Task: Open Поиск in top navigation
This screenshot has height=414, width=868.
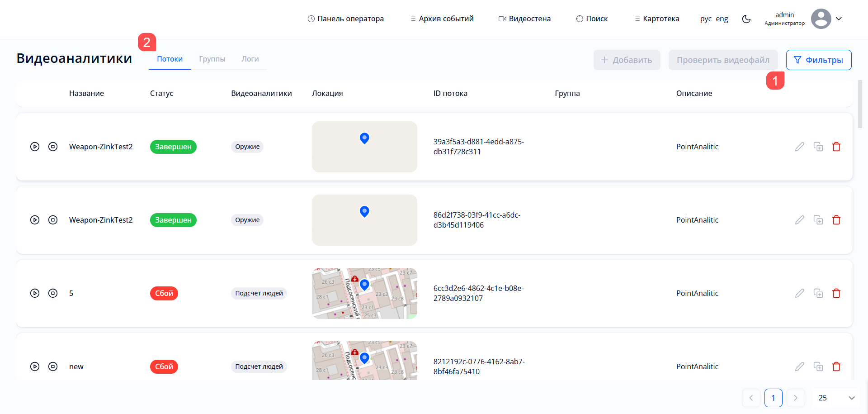Action: (x=592, y=19)
